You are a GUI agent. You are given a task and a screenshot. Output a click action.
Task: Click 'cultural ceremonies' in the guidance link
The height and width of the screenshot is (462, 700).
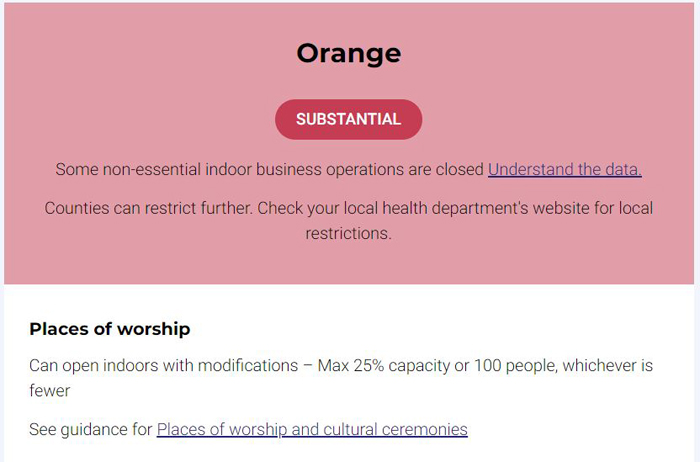[x=396, y=429]
